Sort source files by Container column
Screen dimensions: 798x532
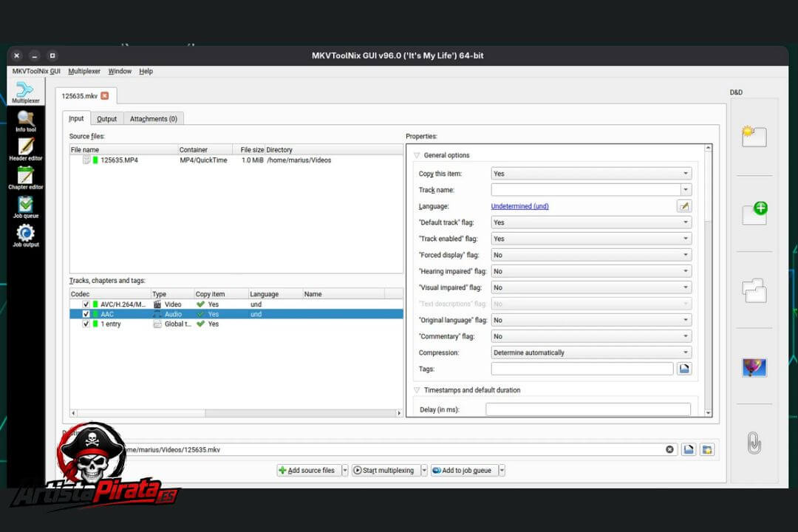pyautogui.click(x=205, y=150)
